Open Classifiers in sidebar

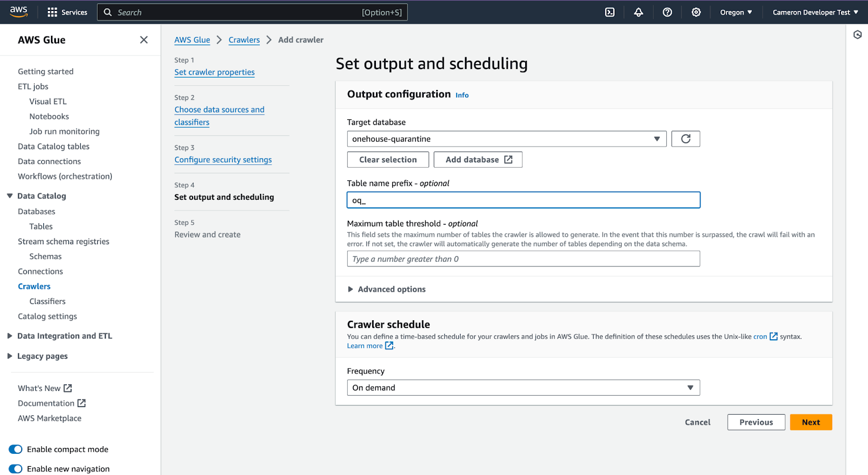pos(48,301)
